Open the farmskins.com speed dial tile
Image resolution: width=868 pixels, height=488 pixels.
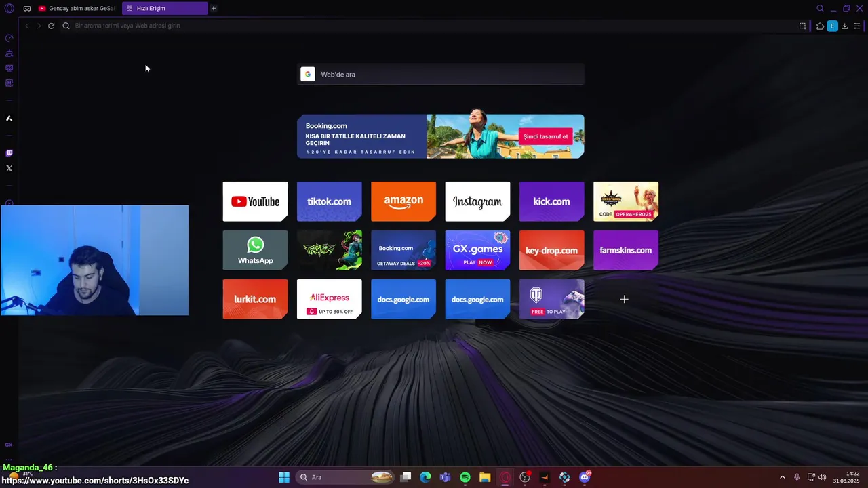[626, 250]
